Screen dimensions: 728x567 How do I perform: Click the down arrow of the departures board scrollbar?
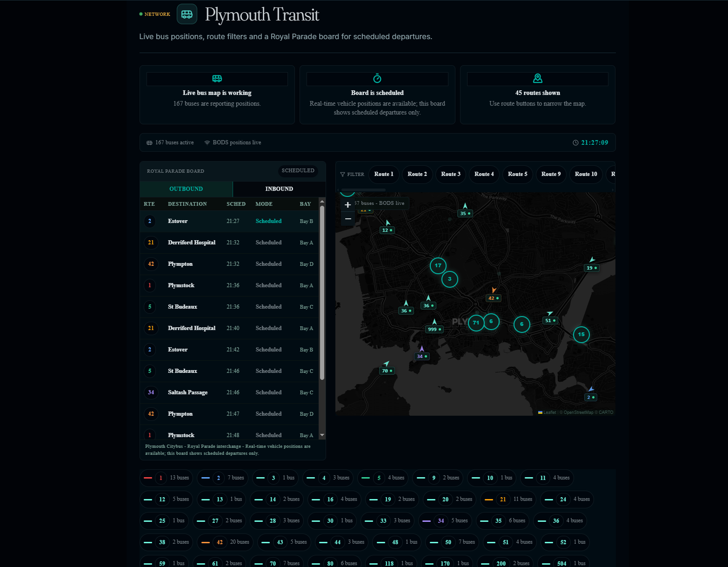pos(322,435)
